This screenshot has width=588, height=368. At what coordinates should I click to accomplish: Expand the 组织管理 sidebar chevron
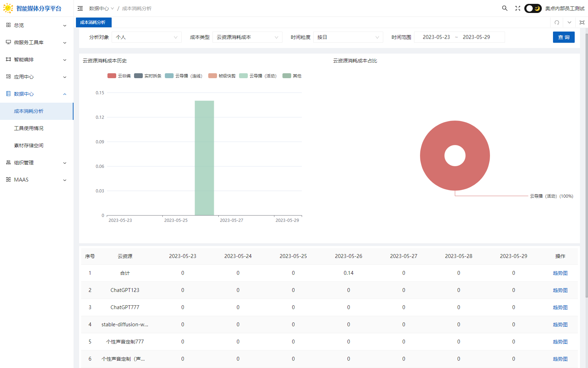click(65, 163)
